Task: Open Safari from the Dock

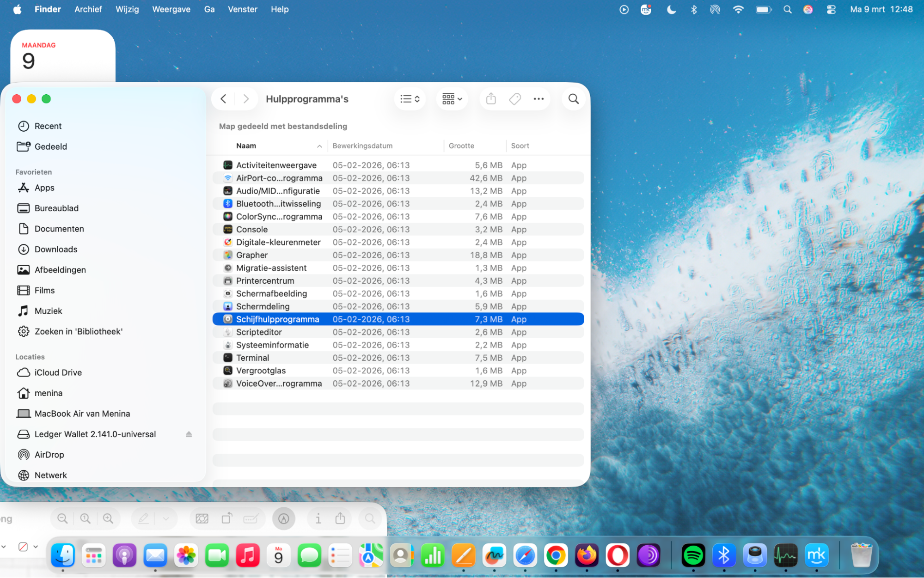Action: coord(525,555)
